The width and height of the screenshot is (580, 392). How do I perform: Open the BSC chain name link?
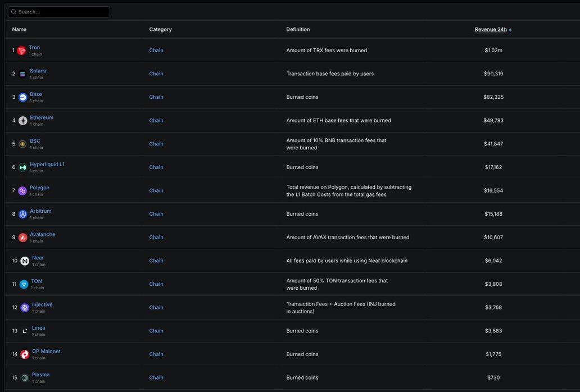point(35,141)
